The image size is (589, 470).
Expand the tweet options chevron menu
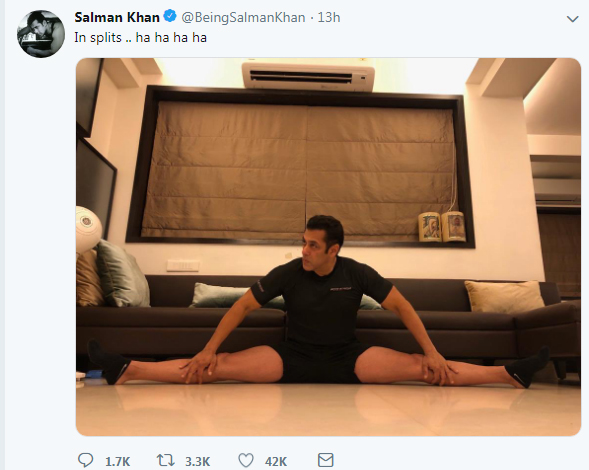(572, 19)
